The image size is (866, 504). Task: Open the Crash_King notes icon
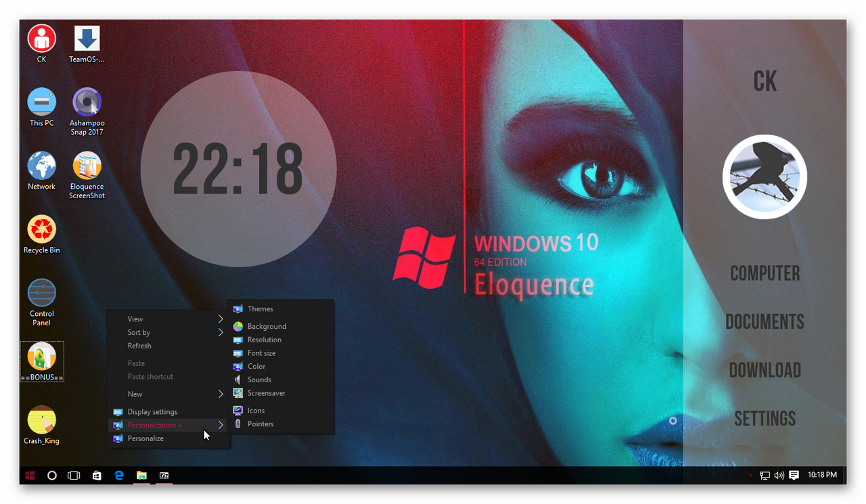pos(41,425)
